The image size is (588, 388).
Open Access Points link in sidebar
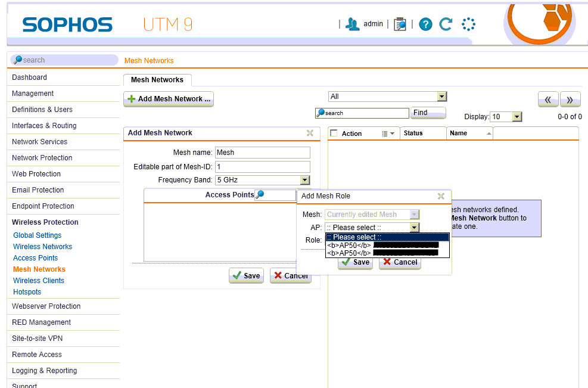pyautogui.click(x=35, y=258)
